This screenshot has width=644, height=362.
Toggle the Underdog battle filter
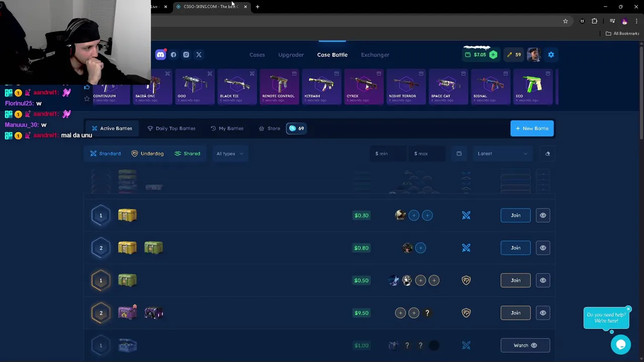tap(147, 153)
